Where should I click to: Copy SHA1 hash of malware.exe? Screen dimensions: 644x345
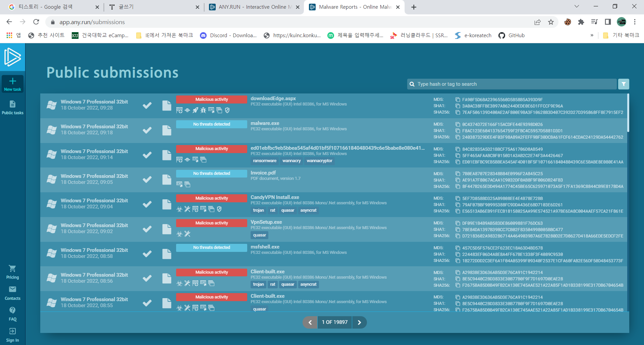click(x=458, y=131)
